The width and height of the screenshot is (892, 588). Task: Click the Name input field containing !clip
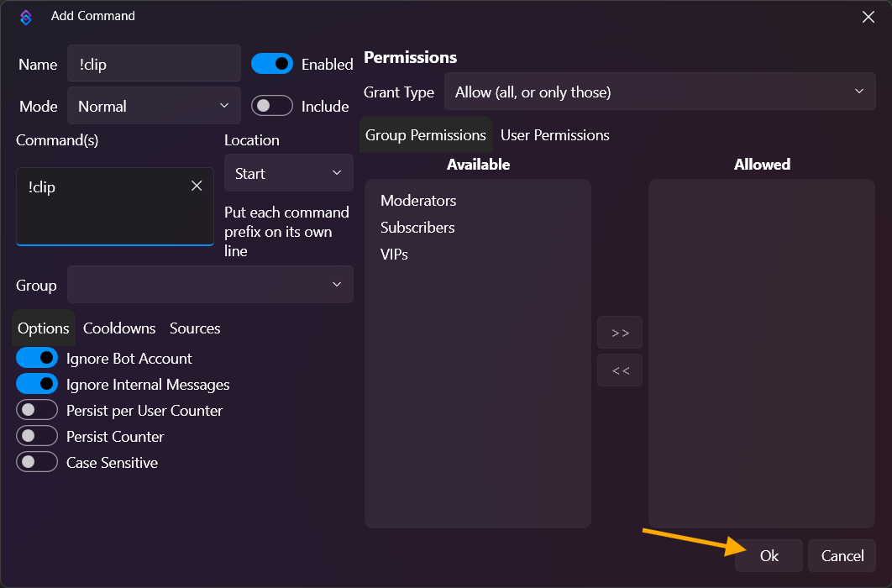click(x=154, y=64)
